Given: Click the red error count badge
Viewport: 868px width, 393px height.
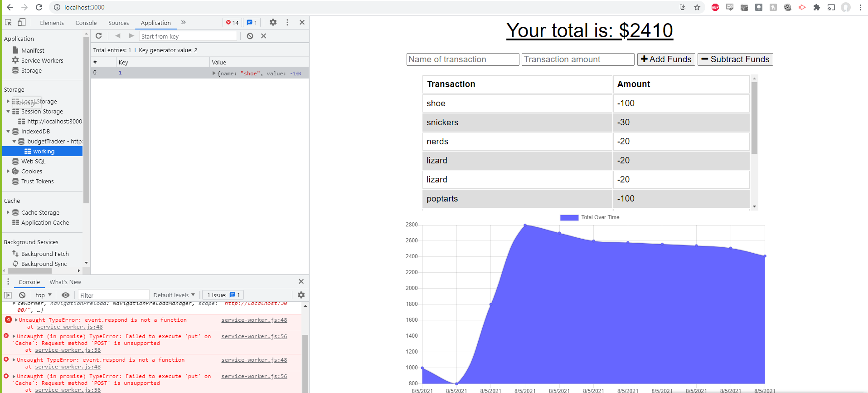Looking at the screenshot, I should point(233,23).
